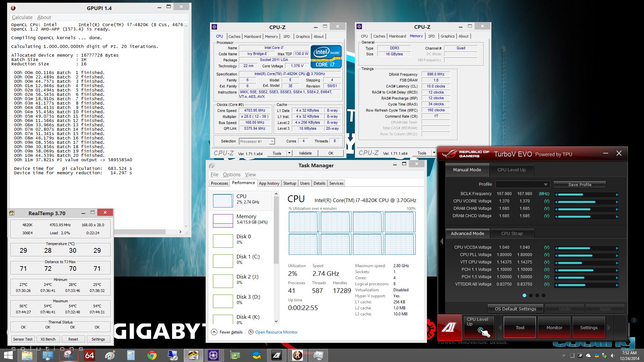Switch to CPU-Z via its purple taskbar icon
The height and width of the screenshot is (362, 644).
pyautogui.click(x=213, y=355)
